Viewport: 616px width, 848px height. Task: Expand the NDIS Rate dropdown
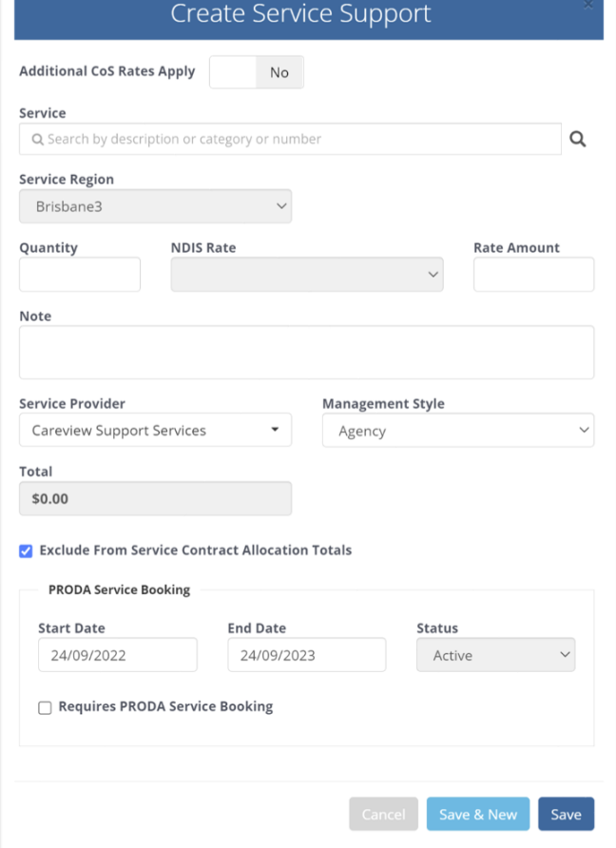306,275
